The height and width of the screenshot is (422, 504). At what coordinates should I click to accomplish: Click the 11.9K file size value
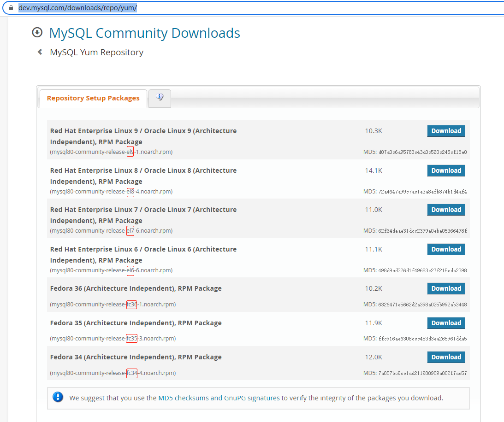pos(374,323)
